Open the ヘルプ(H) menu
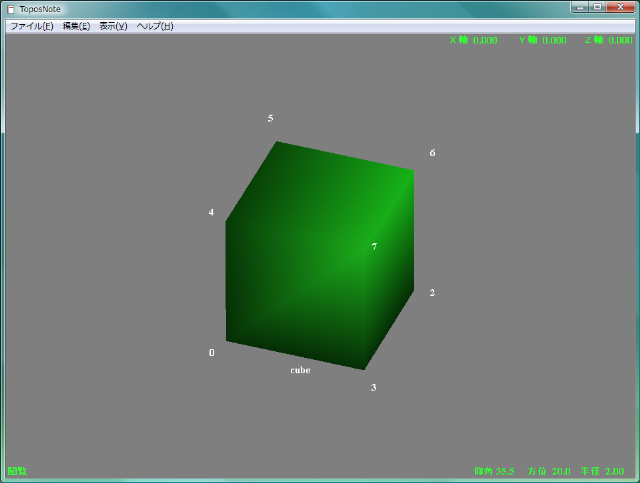Image resolution: width=640 pixels, height=483 pixels. pyautogui.click(x=155, y=26)
